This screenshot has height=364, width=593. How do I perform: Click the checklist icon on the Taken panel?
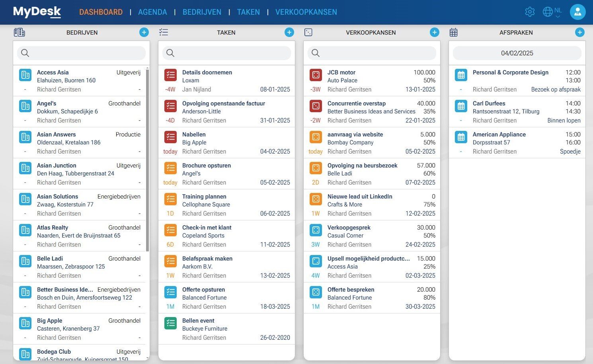[x=164, y=32]
